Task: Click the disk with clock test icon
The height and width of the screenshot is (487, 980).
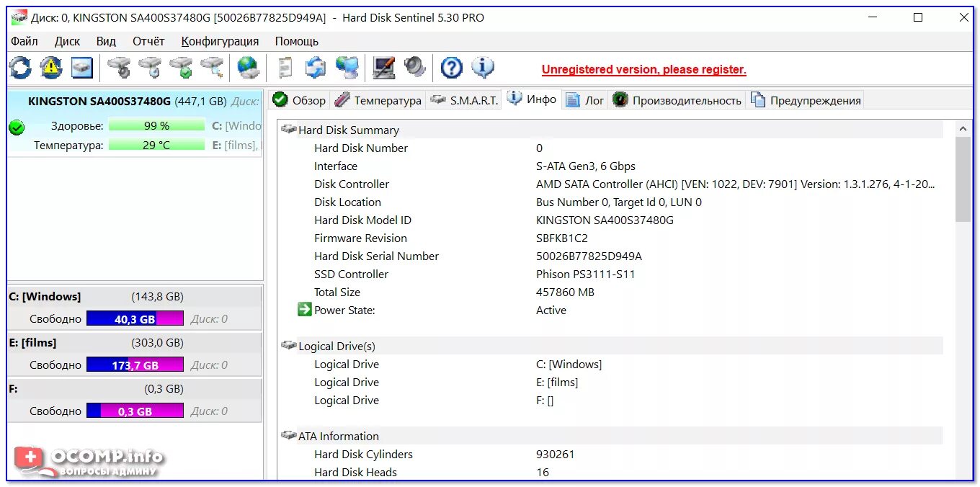Action: (x=150, y=68)
